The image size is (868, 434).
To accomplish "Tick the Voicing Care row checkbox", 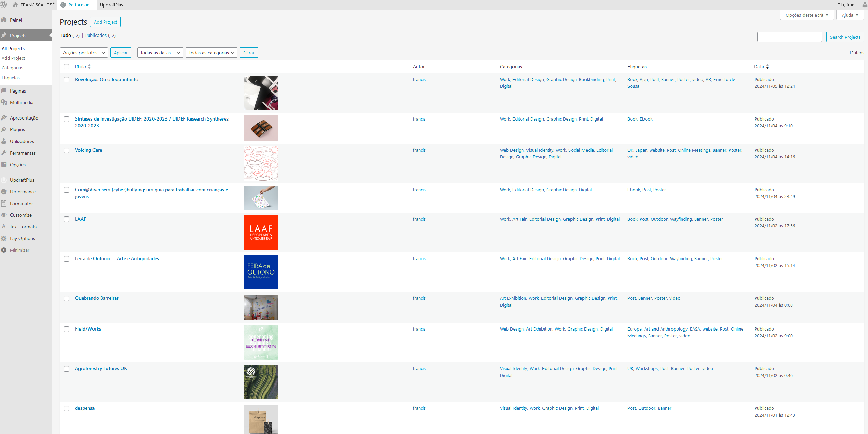I will (x=67, y=150).
